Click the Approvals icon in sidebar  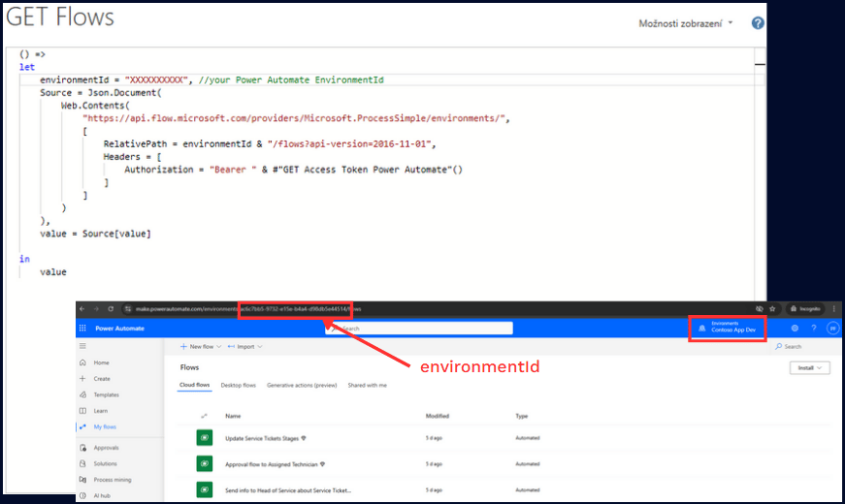coord(82,448)
